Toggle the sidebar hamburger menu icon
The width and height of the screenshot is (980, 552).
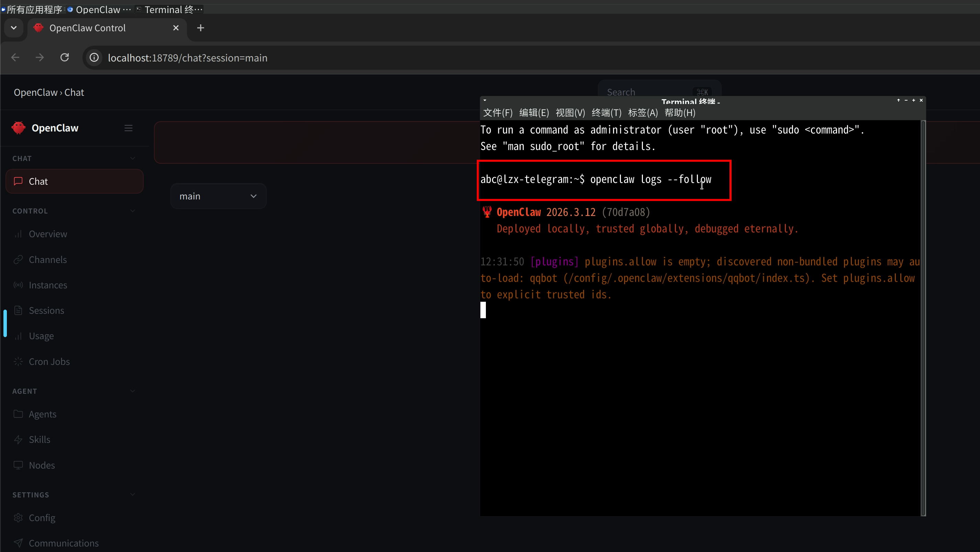(x=128, y=128)
